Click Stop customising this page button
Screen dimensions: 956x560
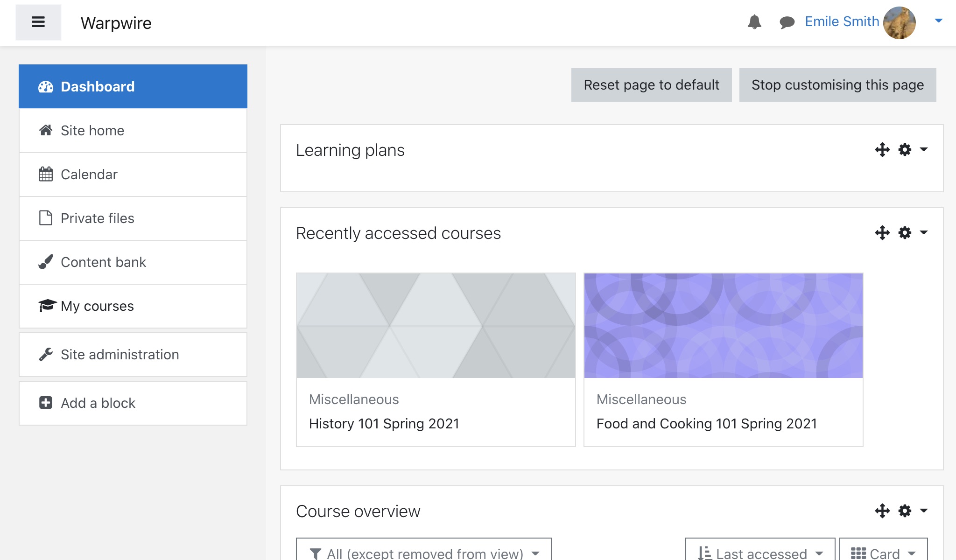click(x=837, y=85)
